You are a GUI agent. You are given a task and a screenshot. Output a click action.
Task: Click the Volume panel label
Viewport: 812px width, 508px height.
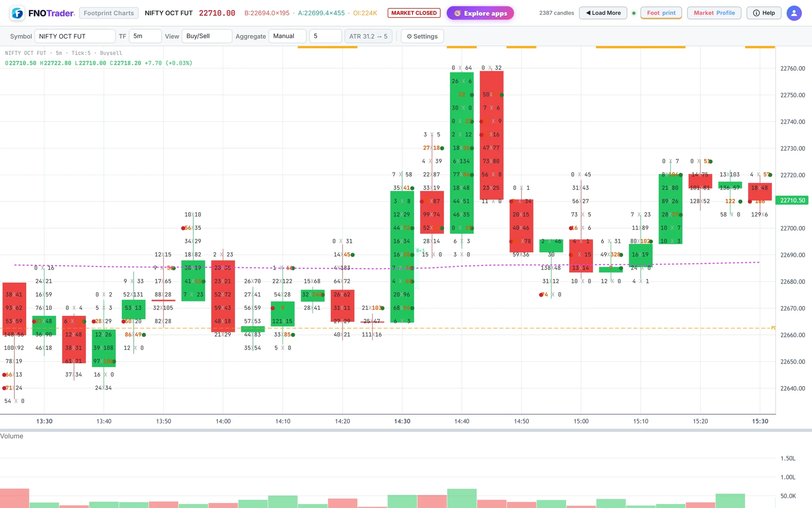click(x=12, y=436)
